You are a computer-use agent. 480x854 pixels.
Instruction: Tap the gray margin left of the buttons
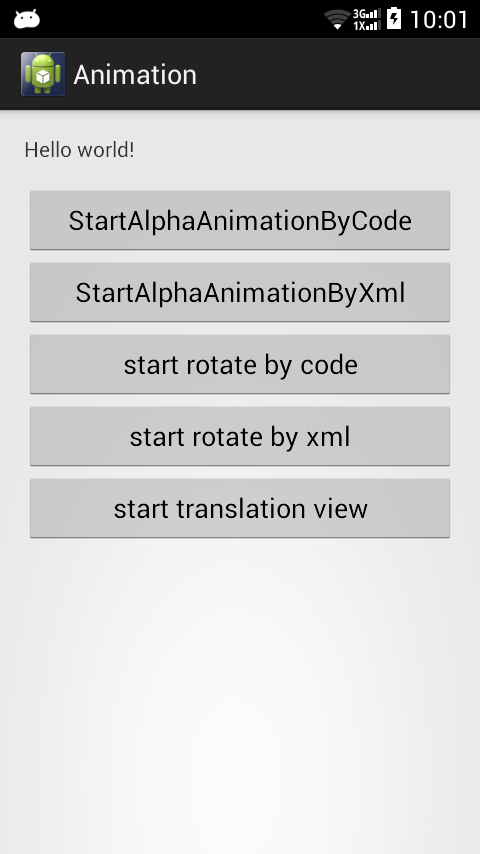pyautogui.click(x=14, y=365)
